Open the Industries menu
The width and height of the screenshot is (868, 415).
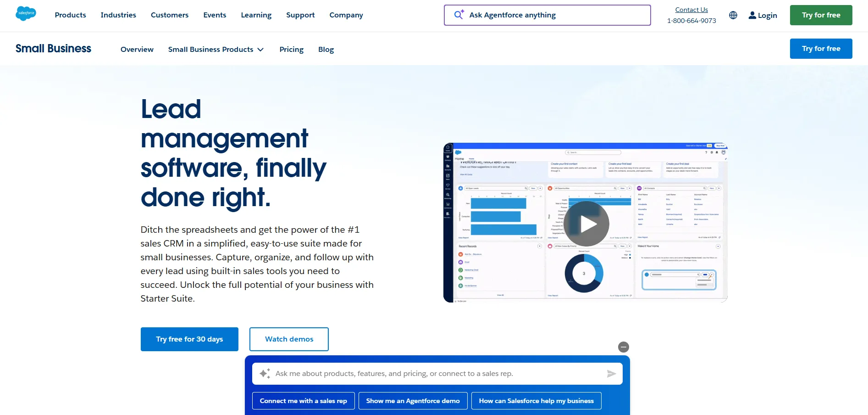(118, 15)
